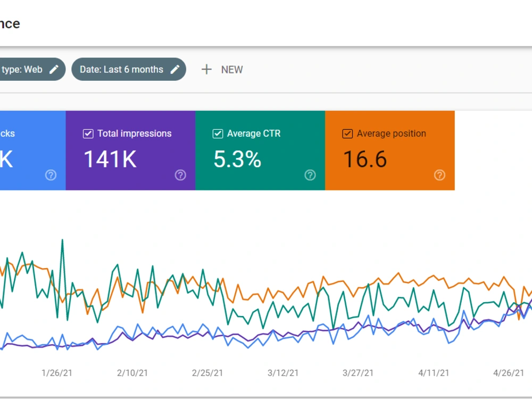Select the orange Average position card
This screenshot has height=399, width=532.
point(390,151)
